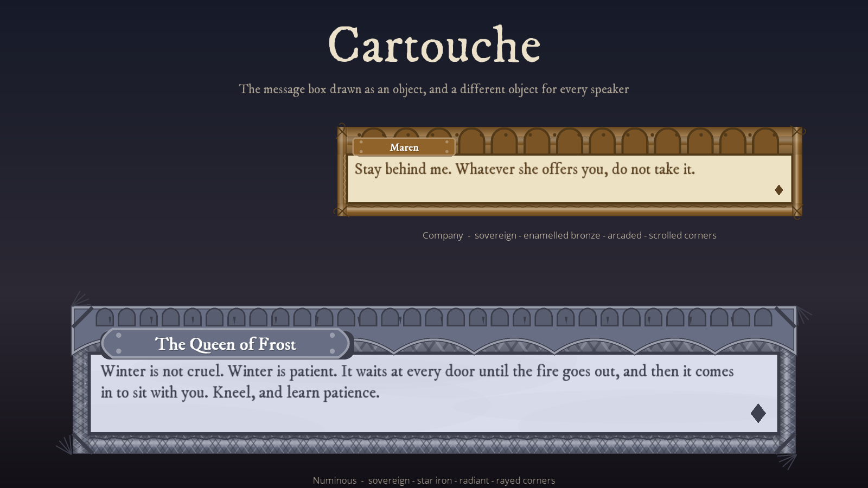Click the Cartouche title heading
868x488 pixels.
tap(434, 45)
